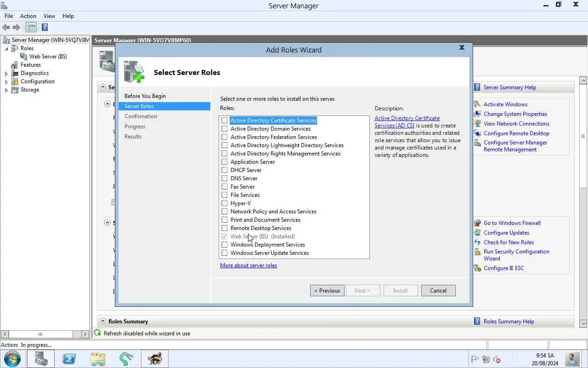Go to Before You Begin step
588x368 pixels.
pos(145,96)
